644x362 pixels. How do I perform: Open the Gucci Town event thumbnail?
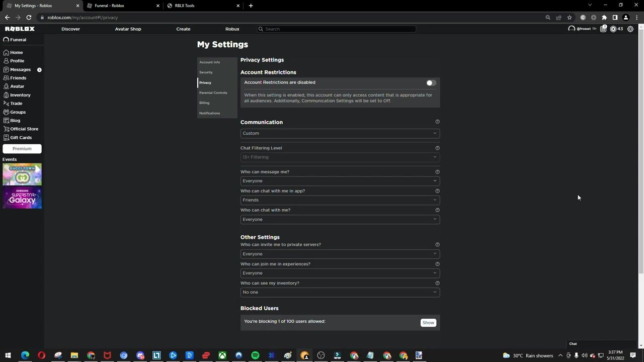[x=22, y=174]
